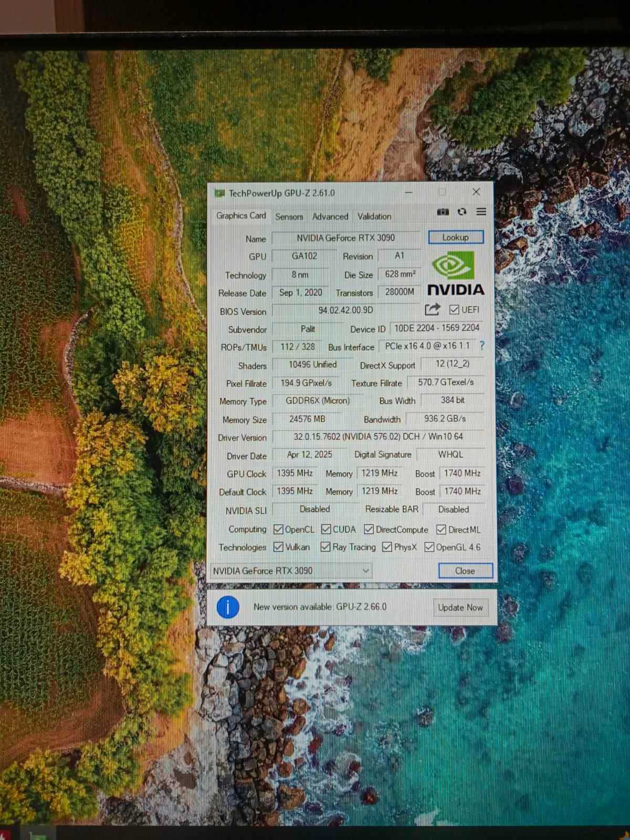
Task: Toggle the CUDA checkbox
Action: [326, 529]
